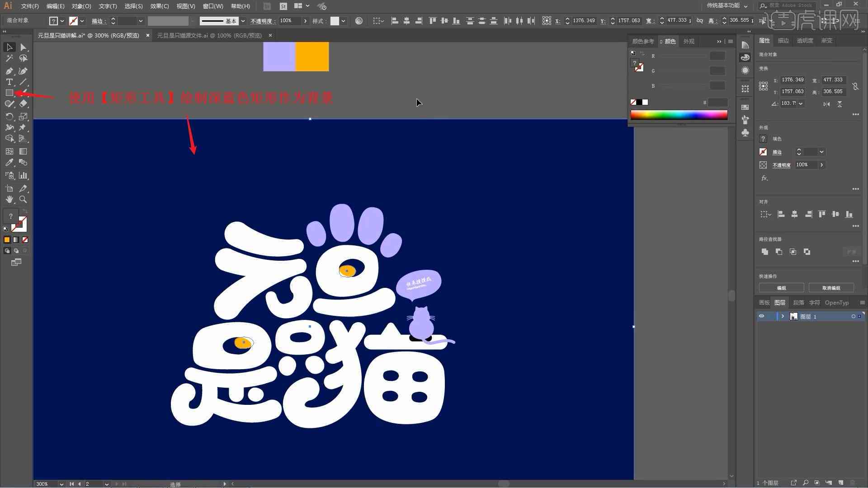This screenshot has width=868, height=488.
Task: Click the 取消编组 quick action button
Action: point(832,288)
